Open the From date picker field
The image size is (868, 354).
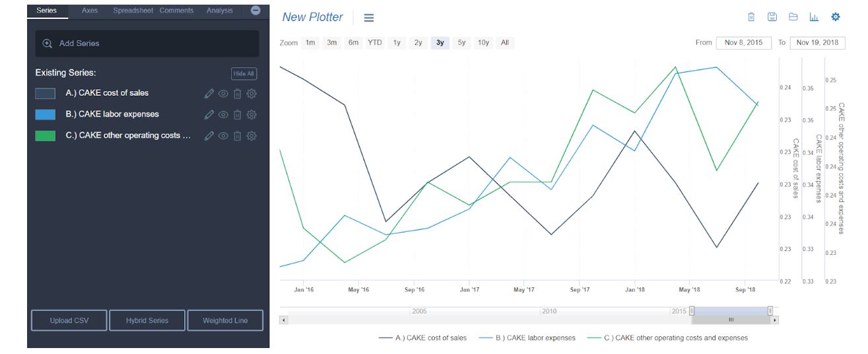(744, 42)
